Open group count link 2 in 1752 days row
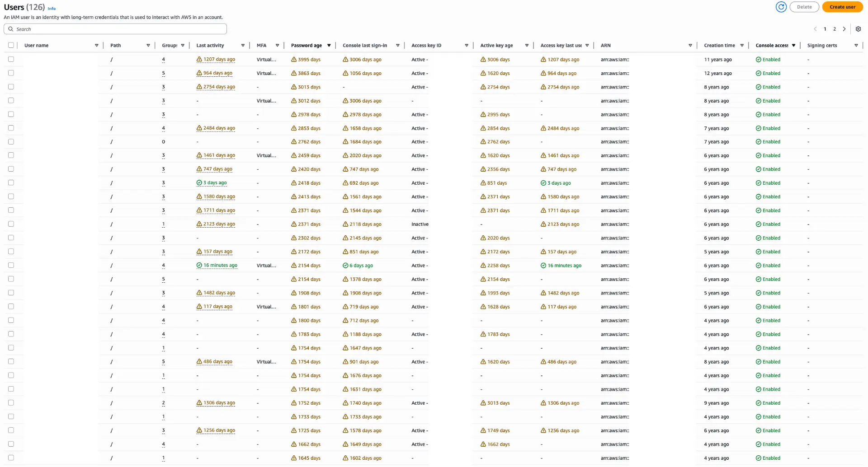Image resolution: width=868 pixels, height=467 pixels. pyautogui.click(x=163, y=403)
